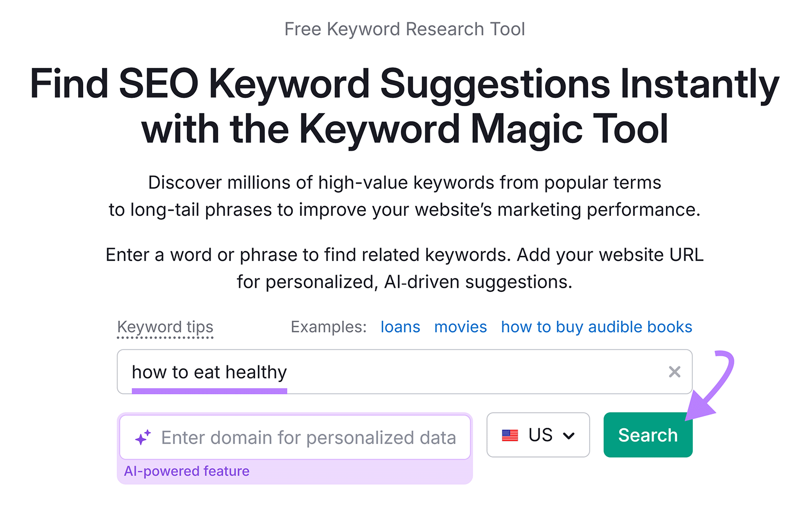
Task: Select the text how to eat healthy
Action: click(x=209, y=372)
